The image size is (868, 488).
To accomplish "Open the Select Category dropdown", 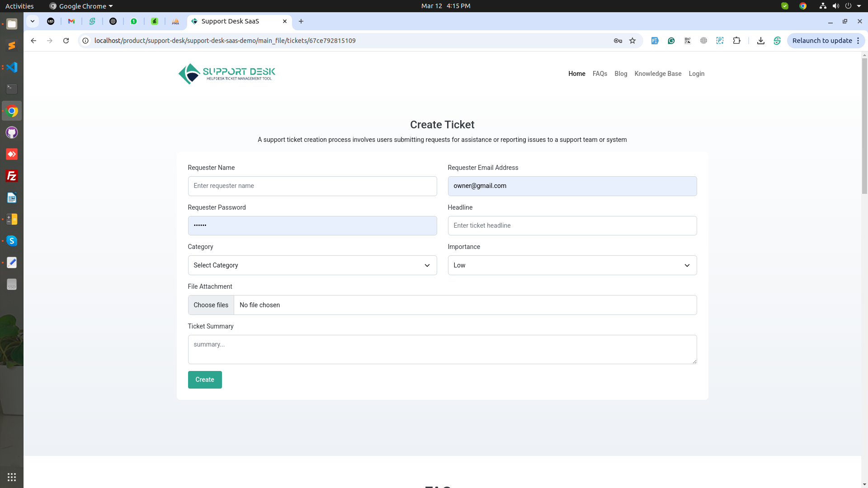I will click(x=312, y=265).
